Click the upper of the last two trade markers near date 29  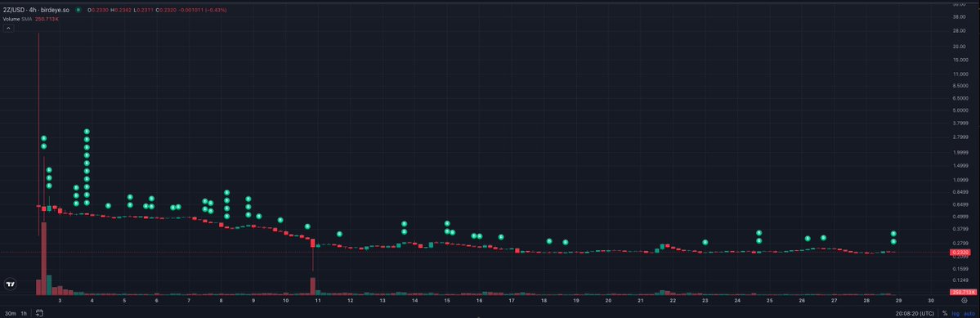(893, 234)
